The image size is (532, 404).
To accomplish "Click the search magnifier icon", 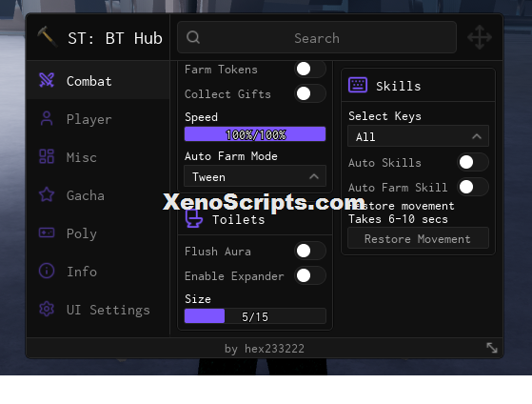I will [193, 37].
